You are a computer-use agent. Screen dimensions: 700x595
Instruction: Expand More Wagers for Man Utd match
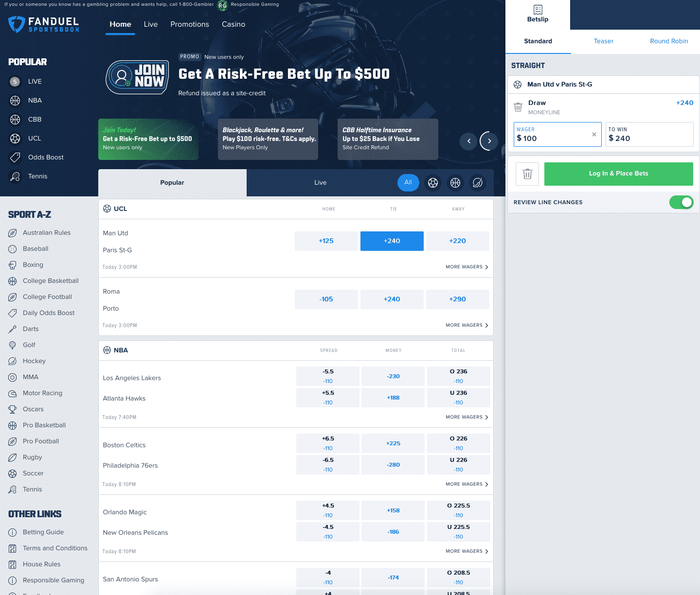467,267
